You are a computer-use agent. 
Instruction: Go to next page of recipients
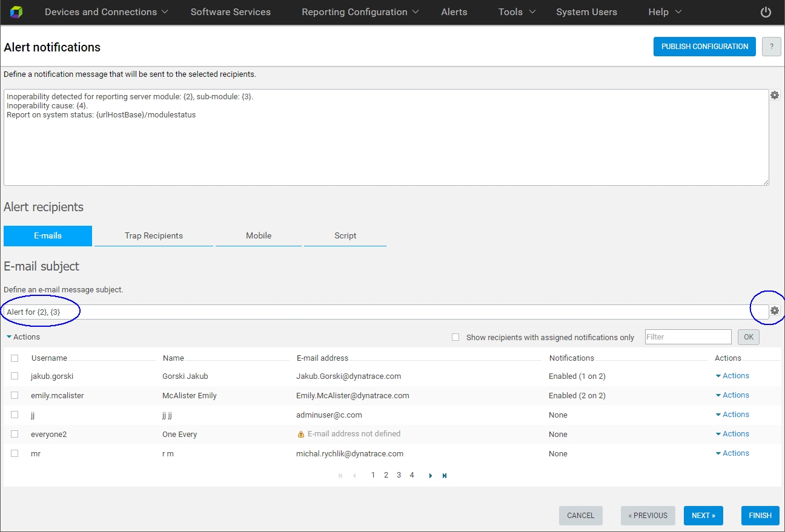point(431,476)
